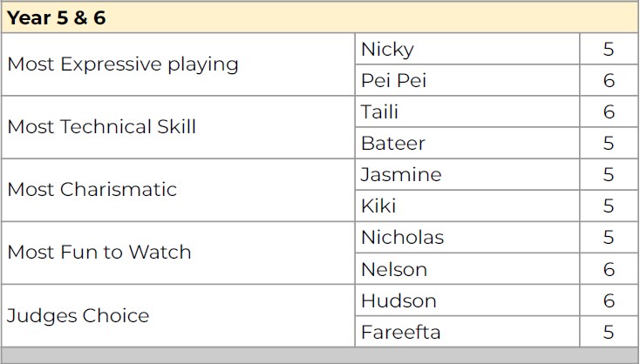Click the name Nelson
The height and width of the screenshot is (364, 640).
pos(394,269)
